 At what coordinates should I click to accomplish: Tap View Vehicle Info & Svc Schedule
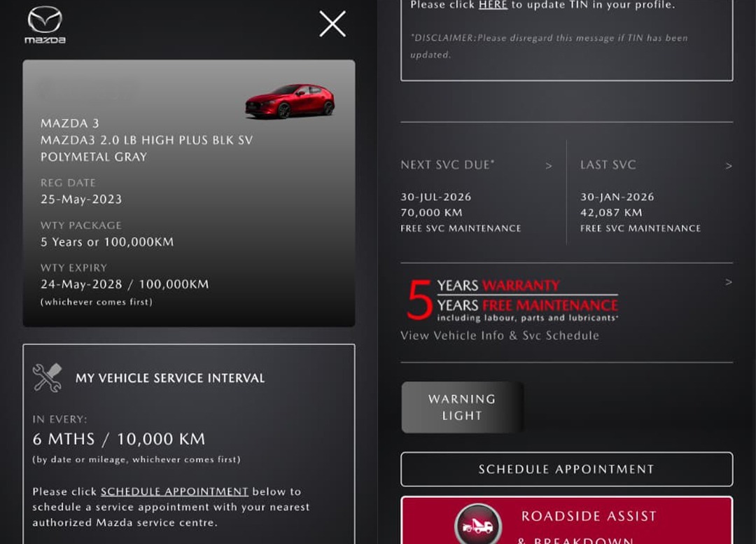click(500, 335)
